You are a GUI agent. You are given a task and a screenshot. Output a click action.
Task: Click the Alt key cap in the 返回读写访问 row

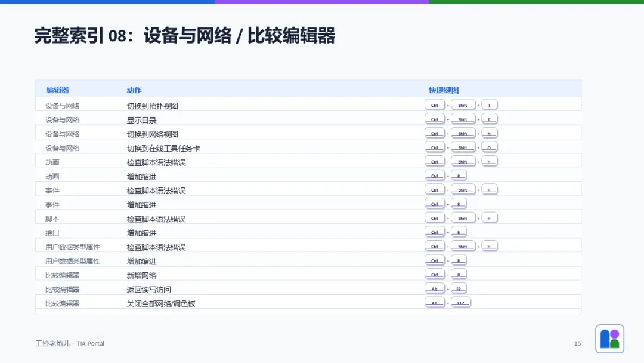coord(435,288)
